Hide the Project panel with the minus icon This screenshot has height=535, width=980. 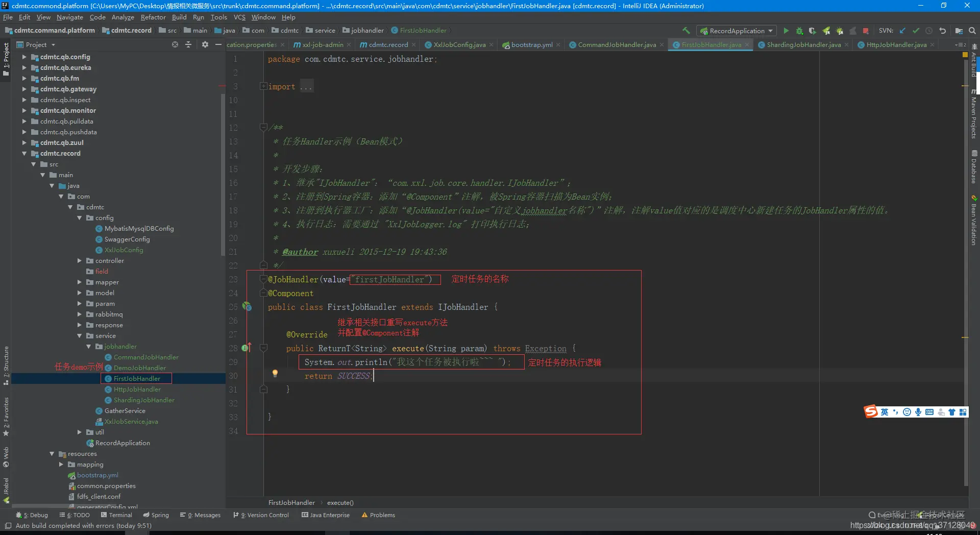tap(218, 44)
